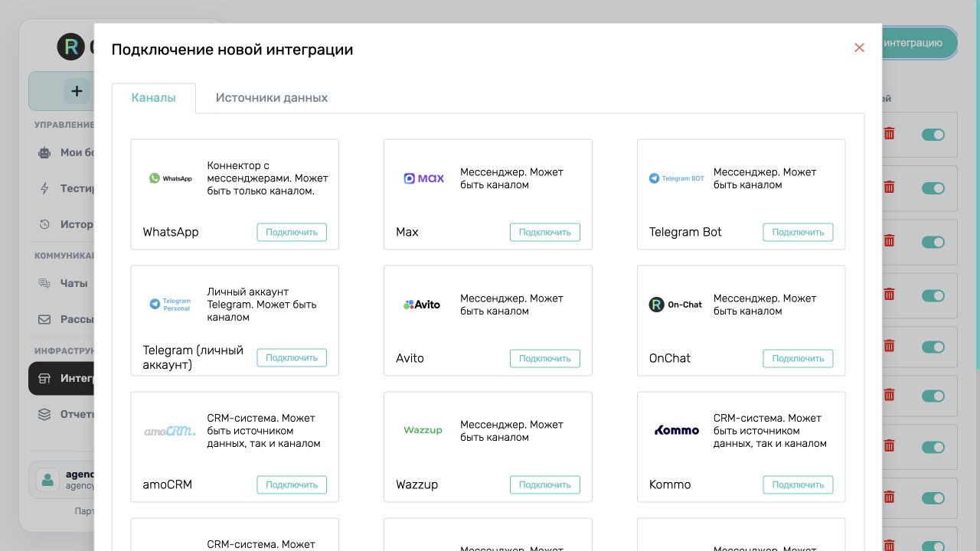
Task: Toggle the second integration switch
Action: [933, 188]
